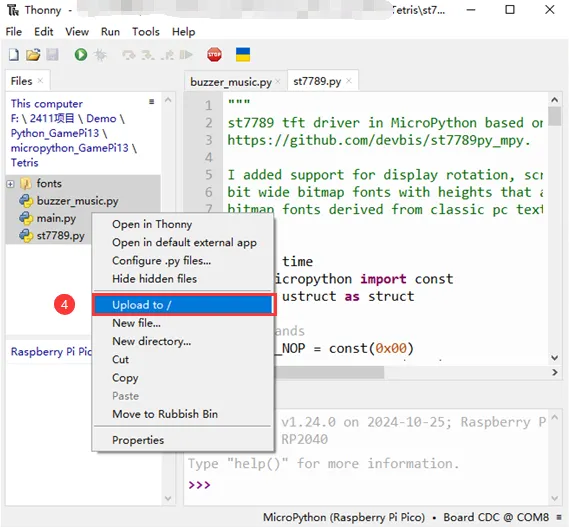Click the red Stop/Restart backend icon
The width and height of the screenshot is (569, 527).
click(x=214, y=55)
